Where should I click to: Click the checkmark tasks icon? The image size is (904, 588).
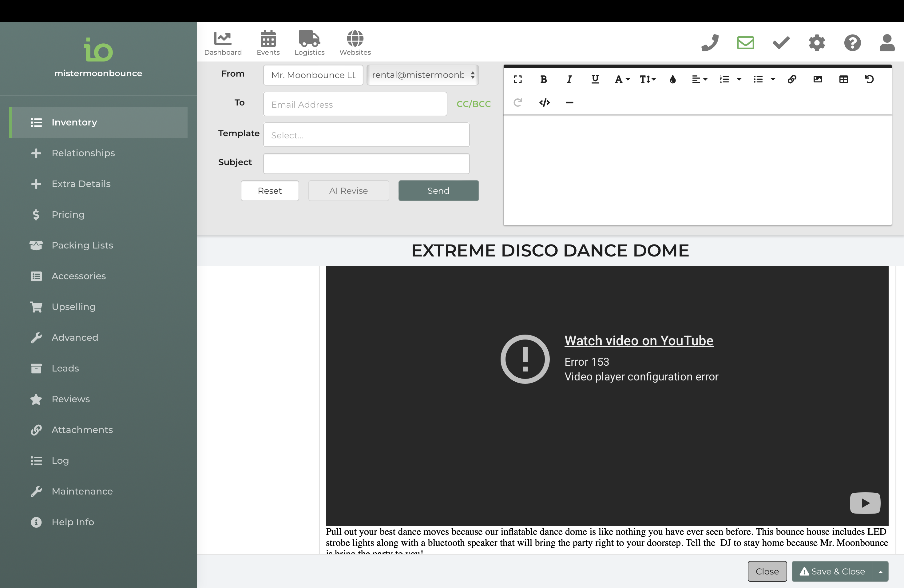tap(781, 42)
